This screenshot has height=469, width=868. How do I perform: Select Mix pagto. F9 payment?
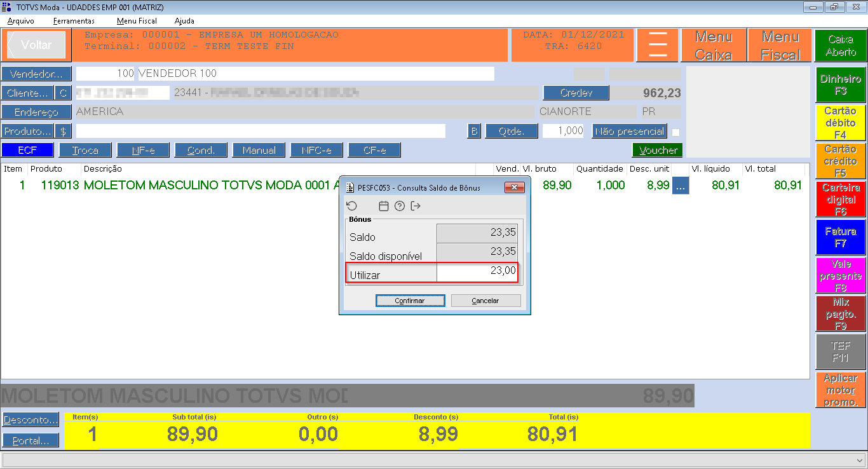(x=841, y=313)
